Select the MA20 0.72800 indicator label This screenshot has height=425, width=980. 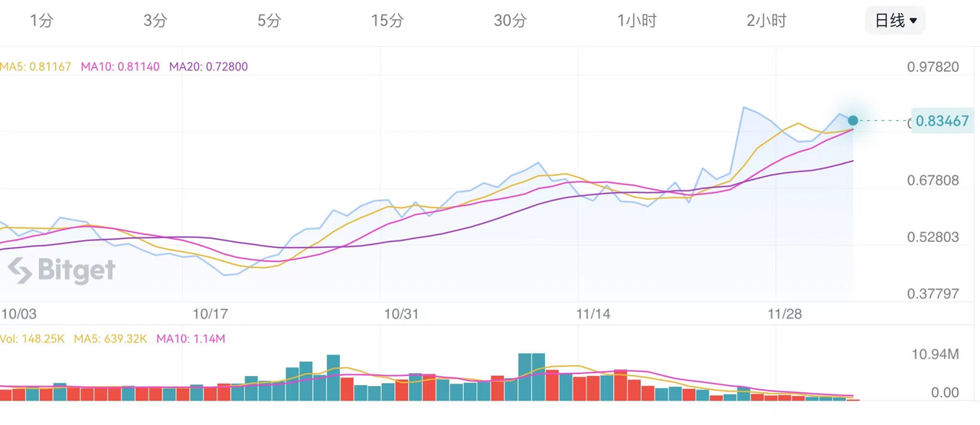208,67
